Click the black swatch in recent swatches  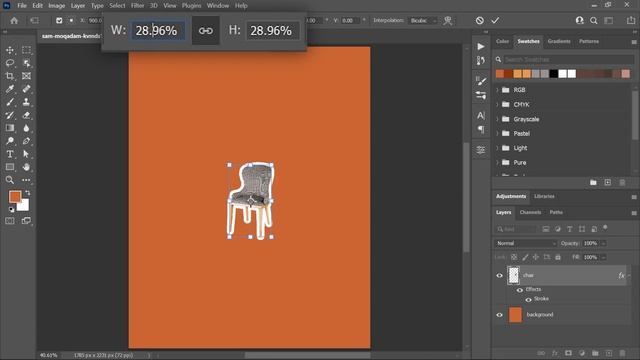[x=553, y=74]
